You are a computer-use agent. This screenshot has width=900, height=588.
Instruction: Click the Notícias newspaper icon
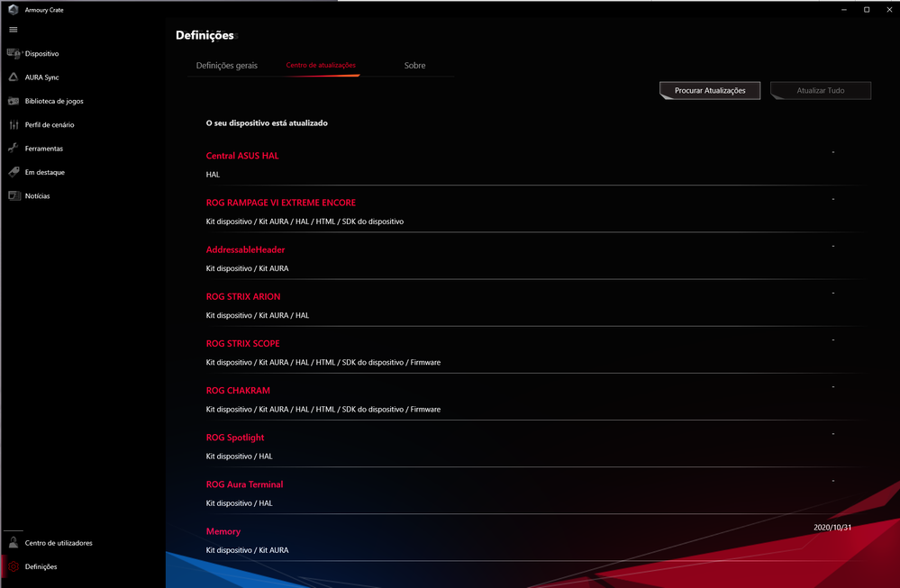(x=14, y=195)
